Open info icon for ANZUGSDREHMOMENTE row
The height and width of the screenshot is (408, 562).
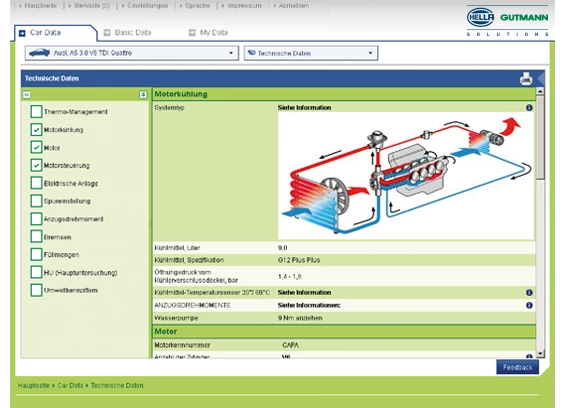[x=529, y=305]
